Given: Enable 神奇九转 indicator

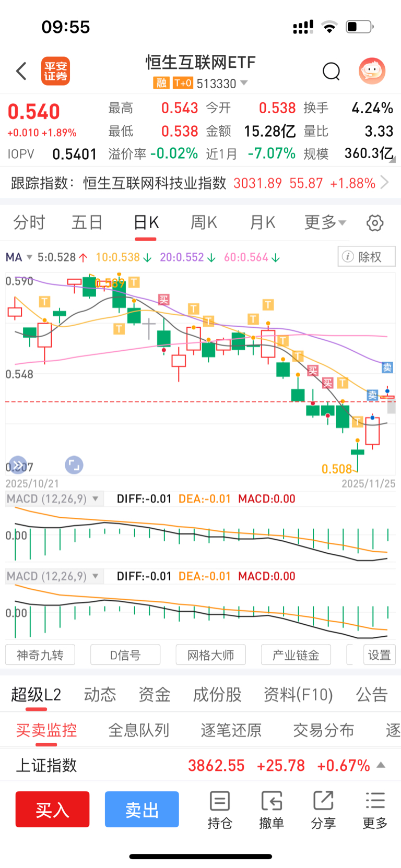Looking at the screenshot, I should click(x=40, y=655).
